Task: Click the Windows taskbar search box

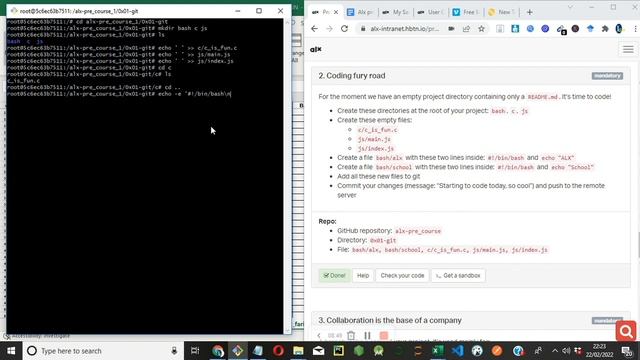Action: click(102, 351)
